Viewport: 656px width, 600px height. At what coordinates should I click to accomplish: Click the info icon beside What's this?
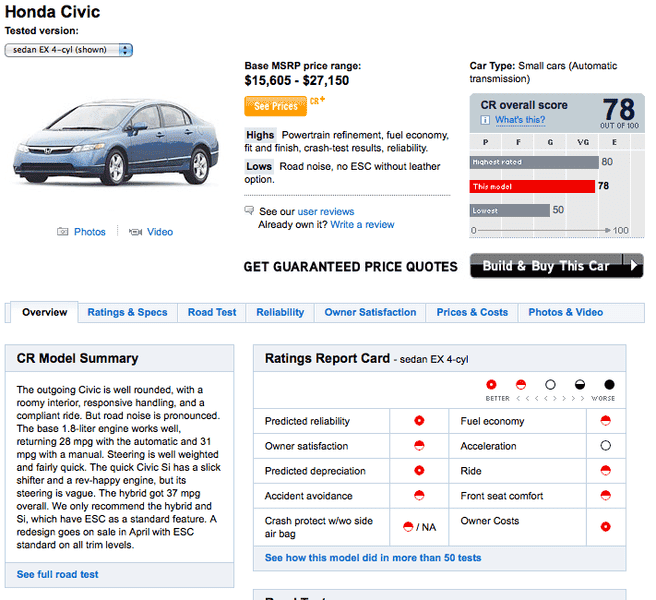485,120
